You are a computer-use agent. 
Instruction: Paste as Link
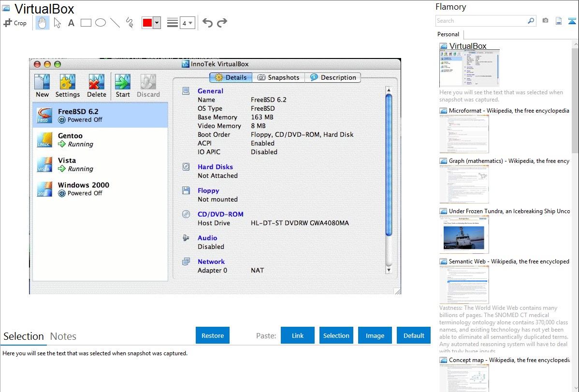click(x=298, y=335)
